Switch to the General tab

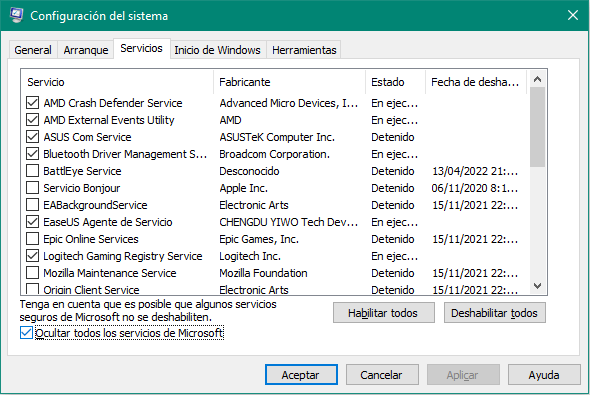[x=33, y=50]
